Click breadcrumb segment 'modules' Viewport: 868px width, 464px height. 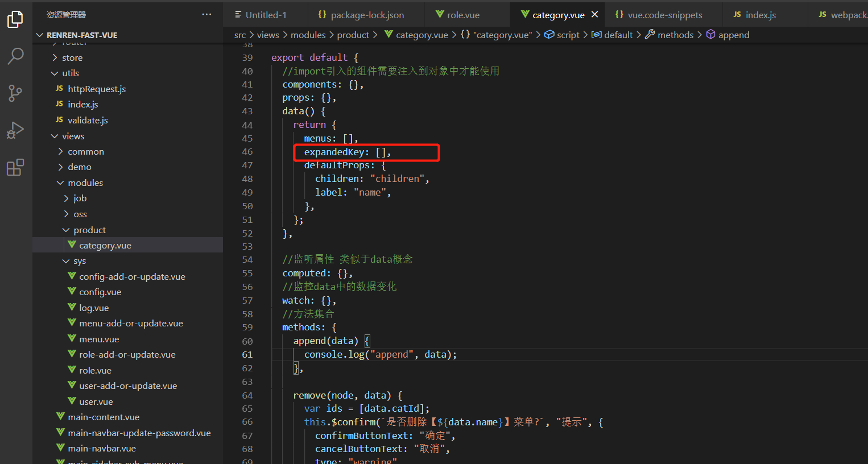coord(308,35)
